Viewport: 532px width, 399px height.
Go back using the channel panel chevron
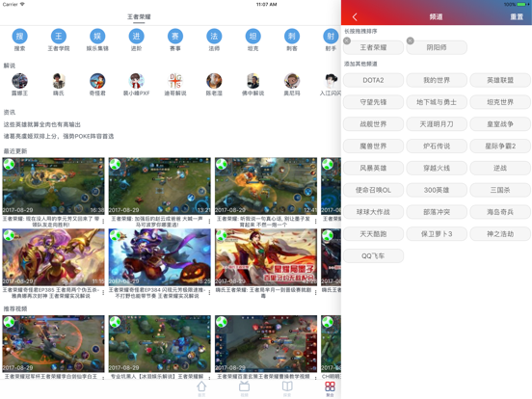click(355, 17)
